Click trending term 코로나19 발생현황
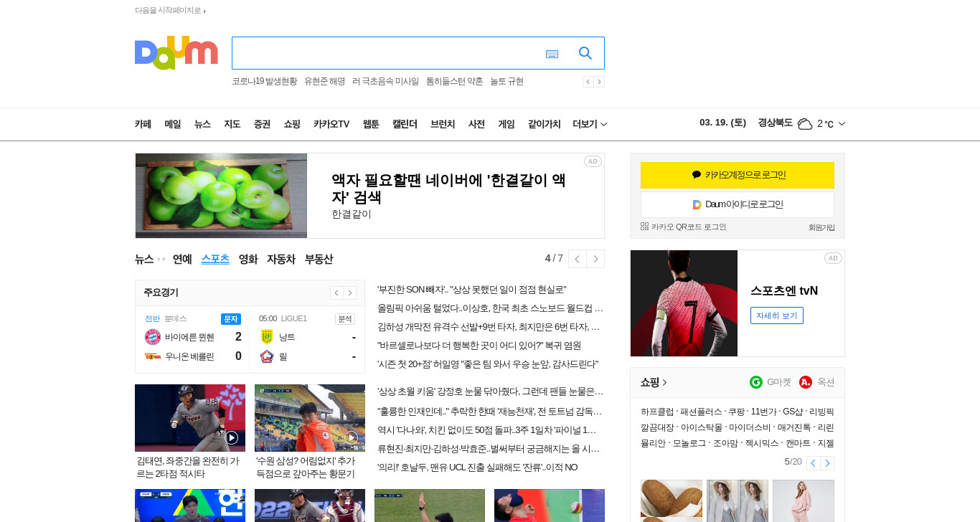 pos(264,82)
